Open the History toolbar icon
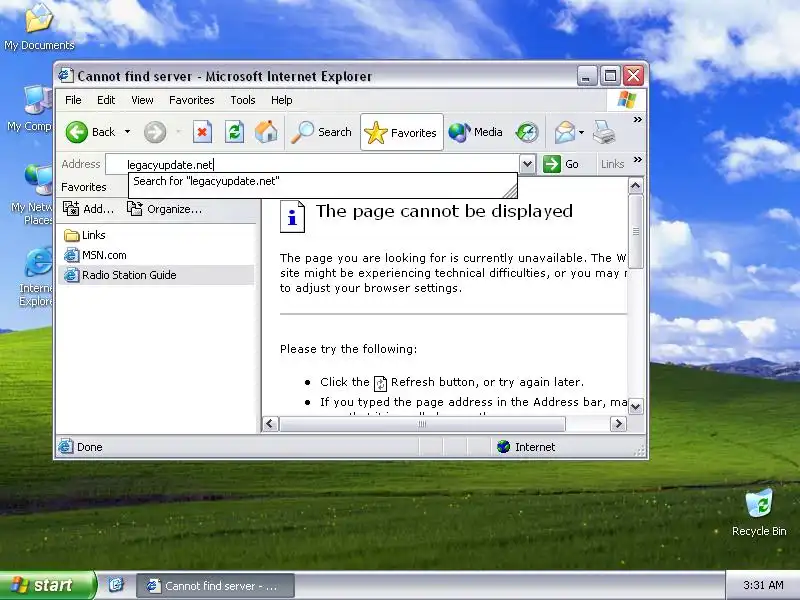 tap(527, 132)
